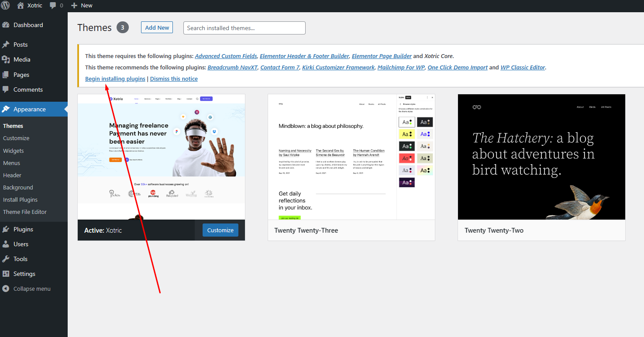Open the Themes submenu item
The width and height of the screenshot is (644, 337).
[13, 126]
